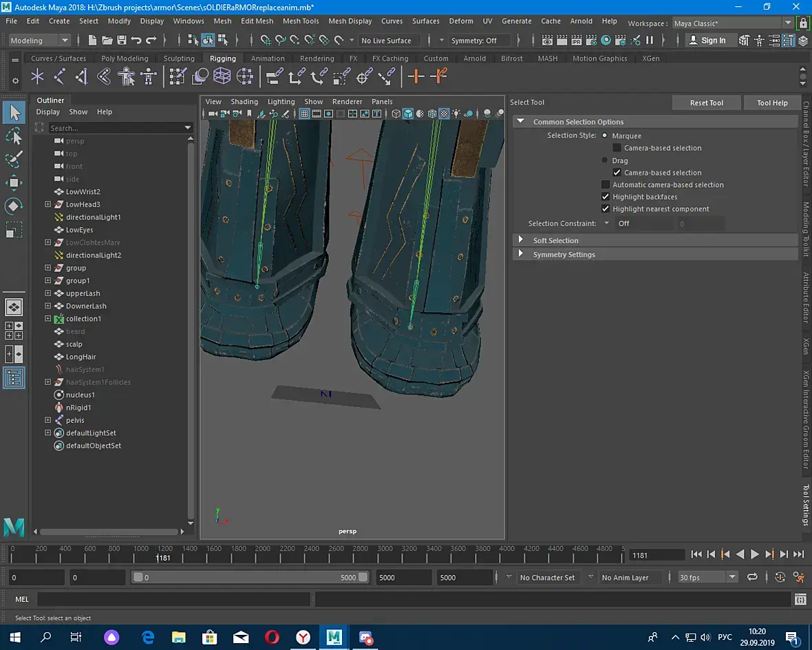Image resolution: width=812 pixels, height=650 pixels.
Task: Open the Deform menu
Action: pyautogui.click(x=461, y=21)
